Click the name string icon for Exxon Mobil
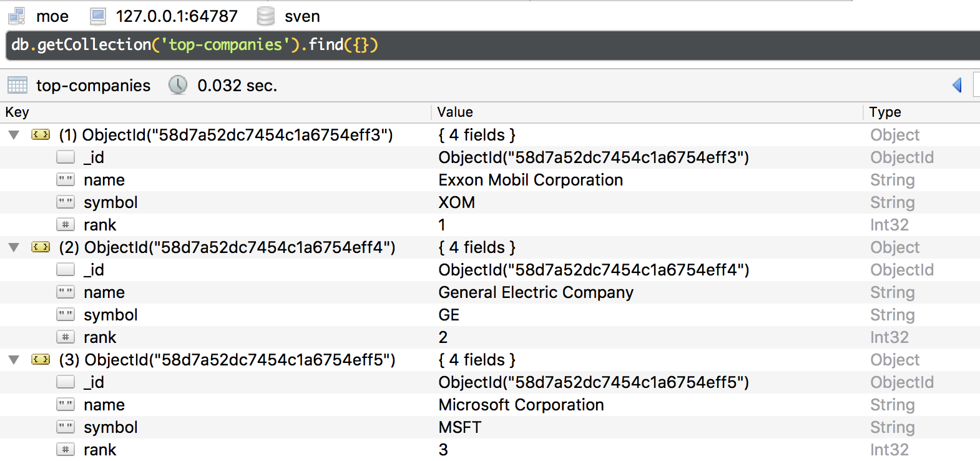980x461 pixels. tap(66, 180)
